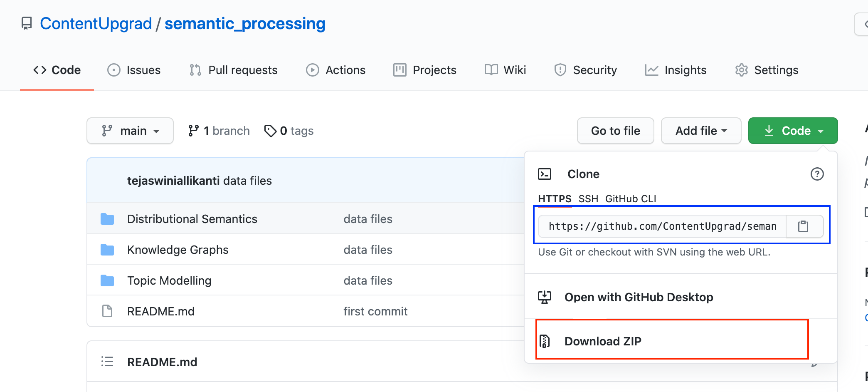
Task: Select the GitHub CLI clone option
Action: (631, 199)
